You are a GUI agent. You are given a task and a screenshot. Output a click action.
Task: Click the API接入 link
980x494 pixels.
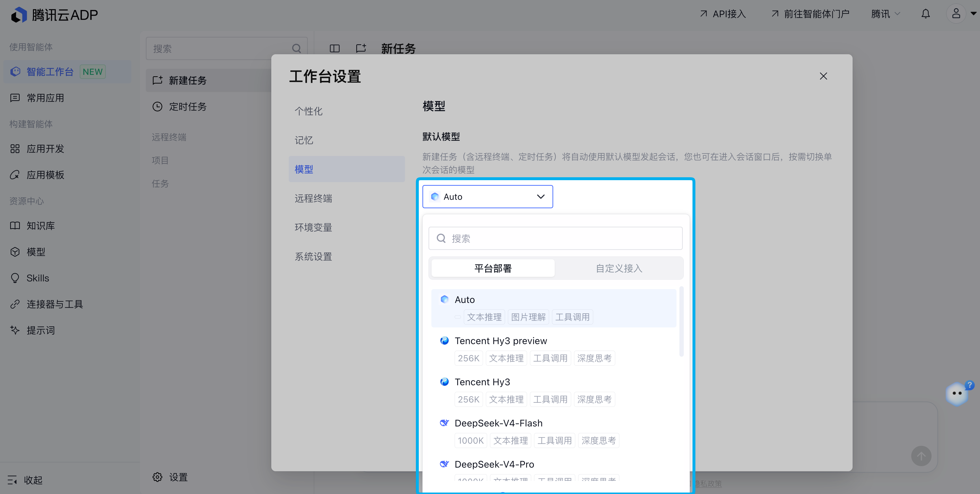click(x=723, y=14)
